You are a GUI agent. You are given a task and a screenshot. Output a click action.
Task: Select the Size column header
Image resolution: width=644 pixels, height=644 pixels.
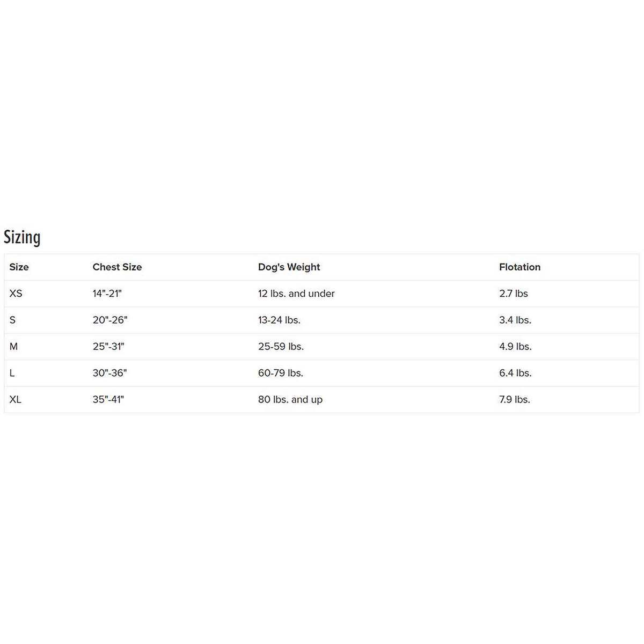click(19, 267)
